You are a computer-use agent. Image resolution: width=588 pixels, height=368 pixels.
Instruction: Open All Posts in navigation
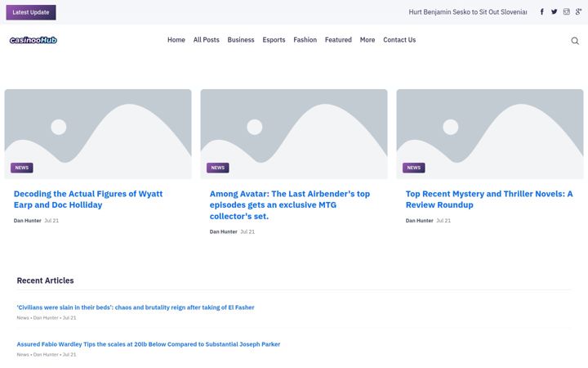coord(207,40)
